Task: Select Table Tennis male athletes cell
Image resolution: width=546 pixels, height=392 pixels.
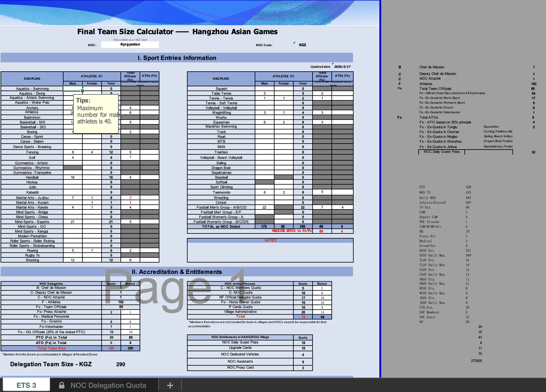Action: point(265,94)
